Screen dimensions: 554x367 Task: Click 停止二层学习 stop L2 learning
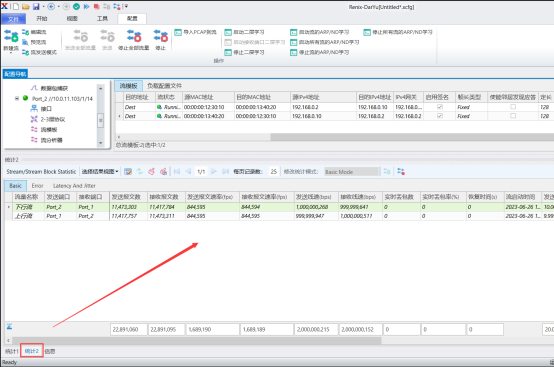(244, 52)
